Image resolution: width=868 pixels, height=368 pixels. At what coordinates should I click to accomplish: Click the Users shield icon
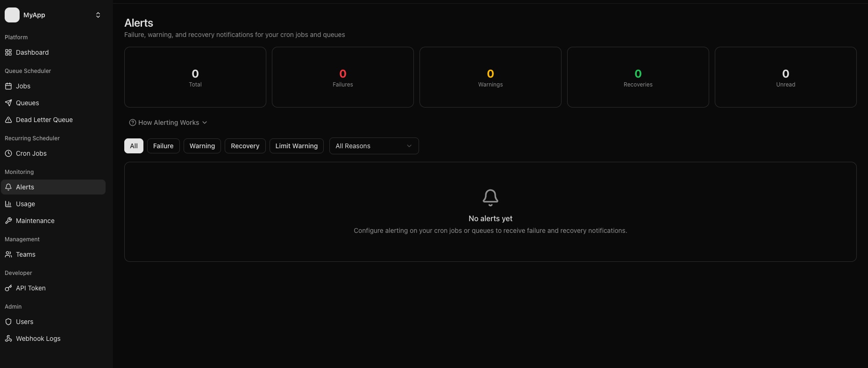click(x=8, y=322)
